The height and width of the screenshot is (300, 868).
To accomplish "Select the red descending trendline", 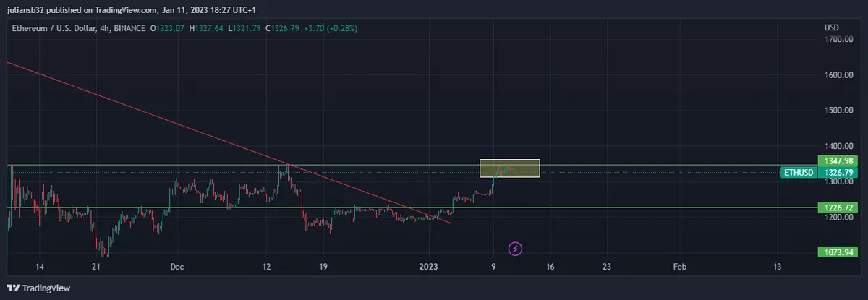I will tap(145, 108).
